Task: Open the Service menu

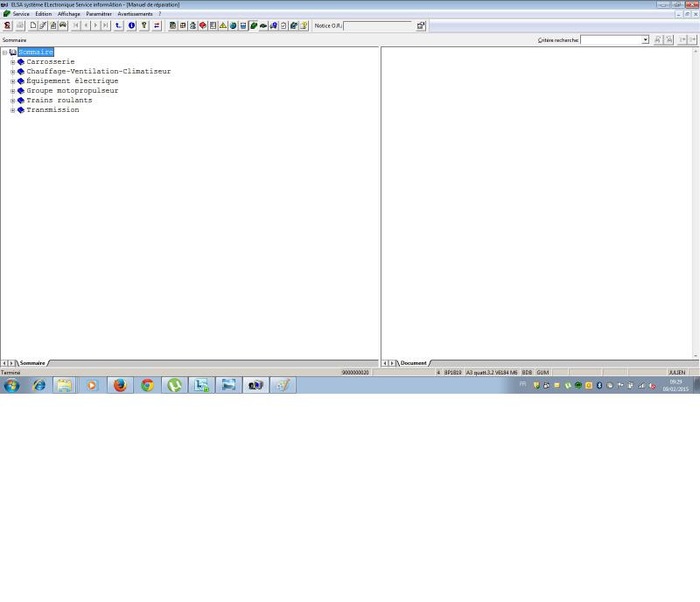Action: [x=21, y=14]
